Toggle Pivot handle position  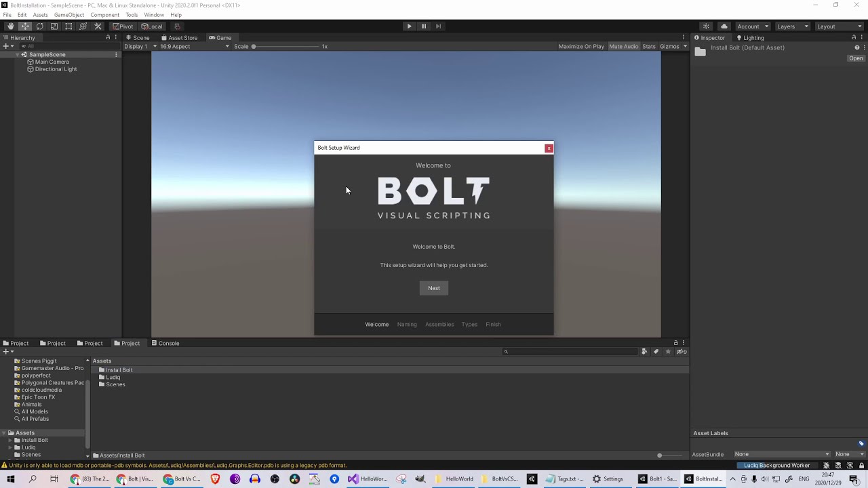click(123, 26)
